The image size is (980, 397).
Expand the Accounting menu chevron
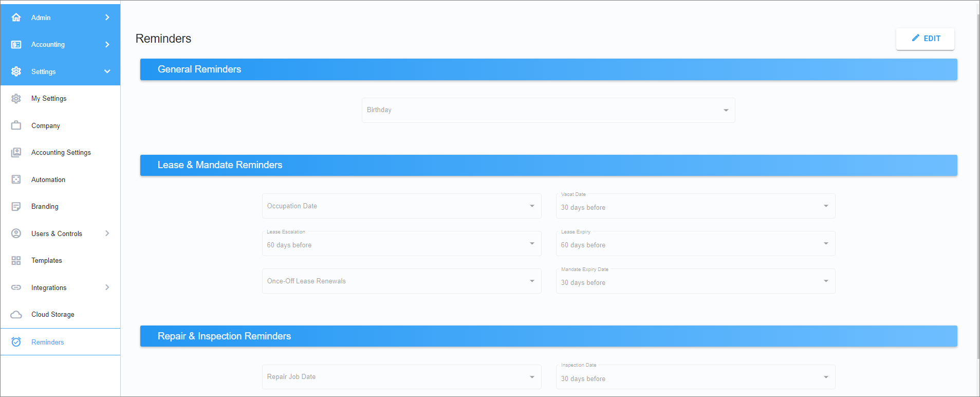107,45
